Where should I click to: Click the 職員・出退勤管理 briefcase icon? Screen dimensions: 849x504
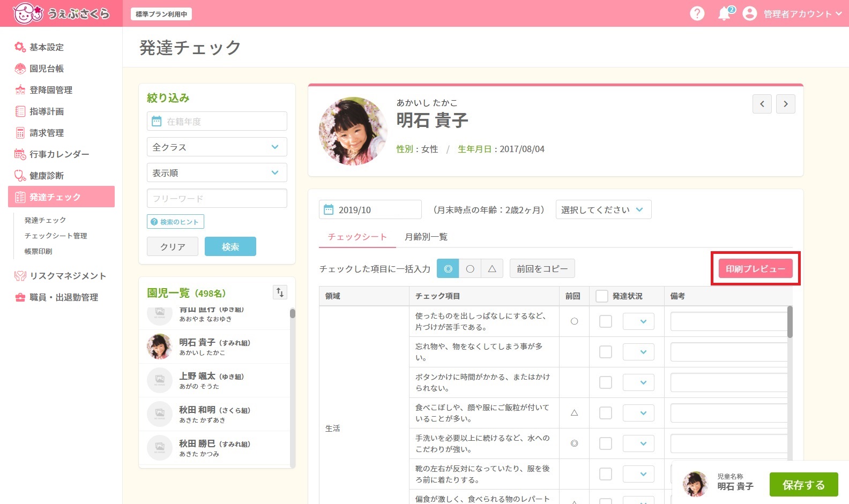20,297
